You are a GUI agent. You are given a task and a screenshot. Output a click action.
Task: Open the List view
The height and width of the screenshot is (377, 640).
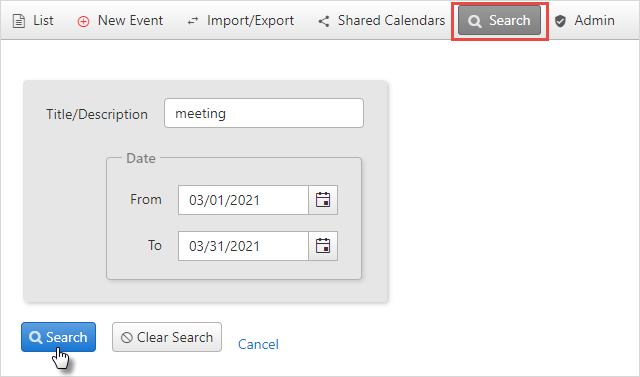coord(33,21)
